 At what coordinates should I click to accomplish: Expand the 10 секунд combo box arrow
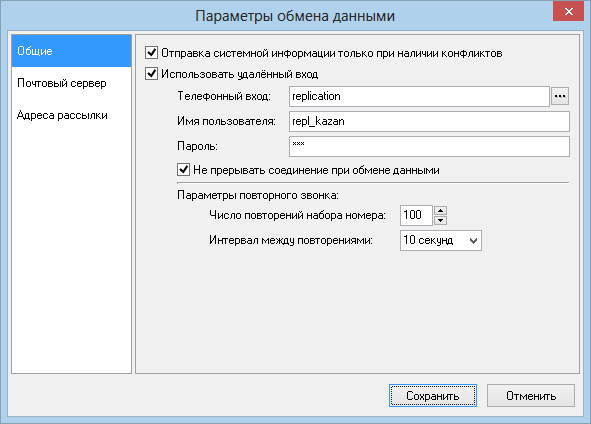[x=473, y=240]
